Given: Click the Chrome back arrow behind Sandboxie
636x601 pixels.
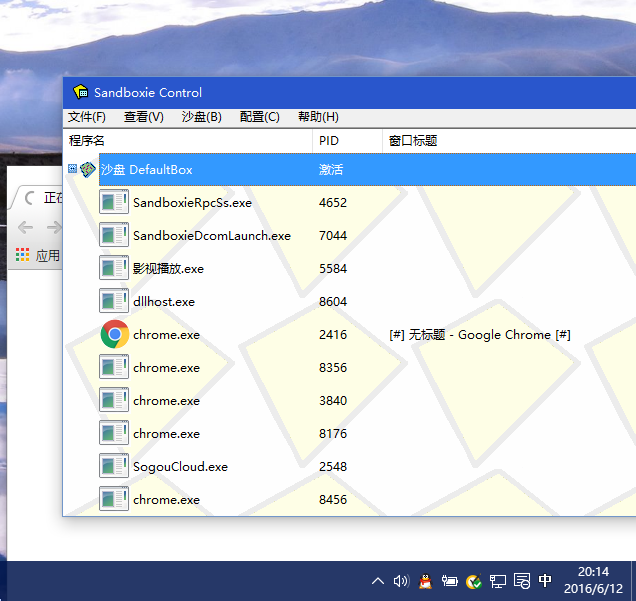Looking at the screenshot, I should click(25, 227).
